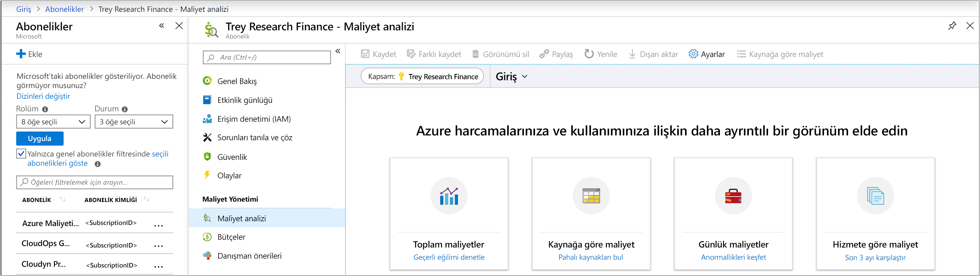Sort by ABONELİK KİMLİĞİ column arrows
This screenshot has width=980, height=276.
146,199
